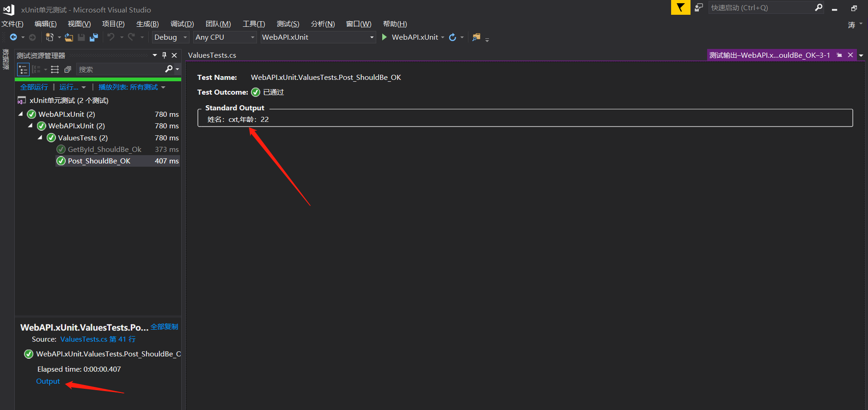Open the 文件(F) menu
The width and height of the screenshot is (868, 410).
click(x=12, y=24)
